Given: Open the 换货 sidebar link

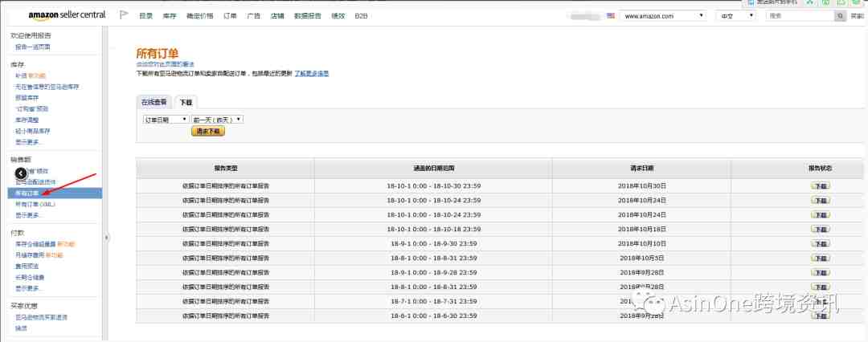Looking at the screenshot, I should pyautogui.click(x=20, y=328).
